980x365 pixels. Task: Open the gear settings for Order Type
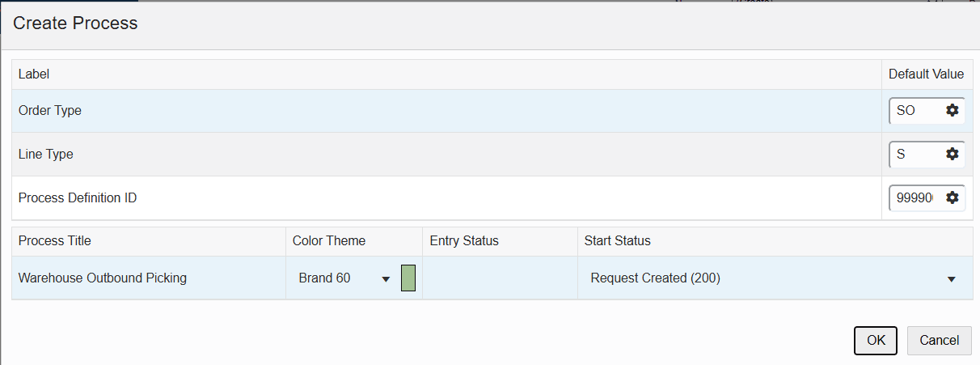tap(952, 111)
